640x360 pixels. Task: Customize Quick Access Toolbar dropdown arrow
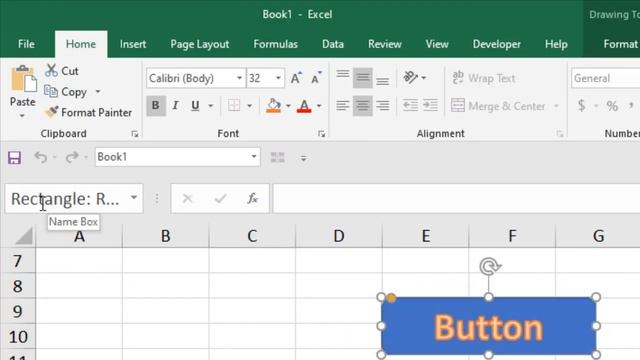click(x=303, y=158)
